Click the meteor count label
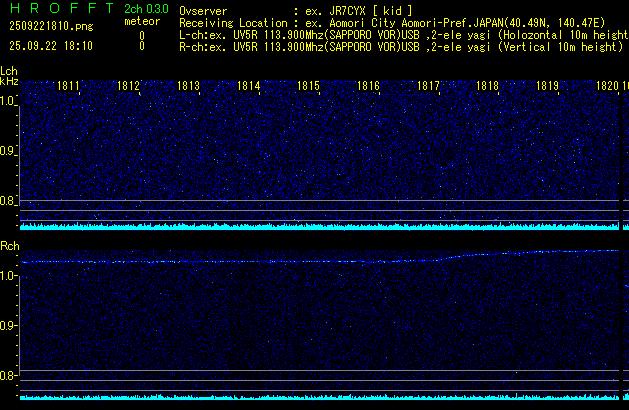The width and height of the screenshot is (629, 410). tap(141, 22)
